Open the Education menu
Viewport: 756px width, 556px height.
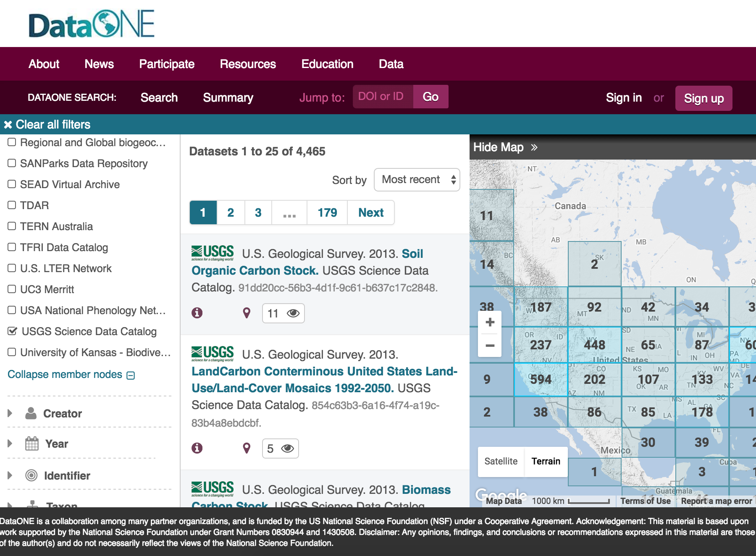pyautogui.click(x=327, y=64)
